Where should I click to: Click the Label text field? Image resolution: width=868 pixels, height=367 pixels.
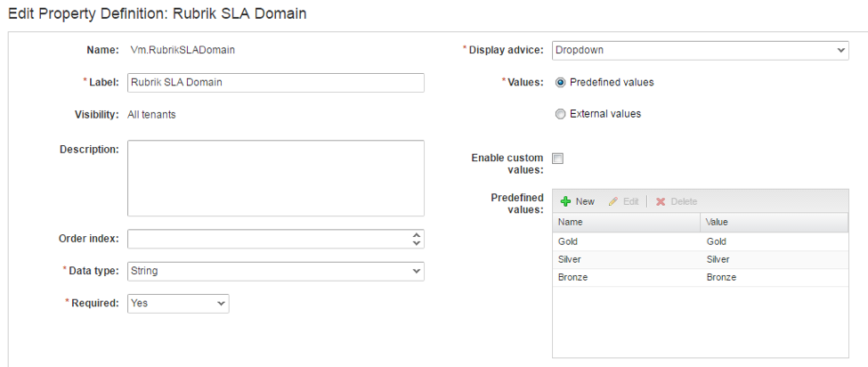[x=276, y=83]
